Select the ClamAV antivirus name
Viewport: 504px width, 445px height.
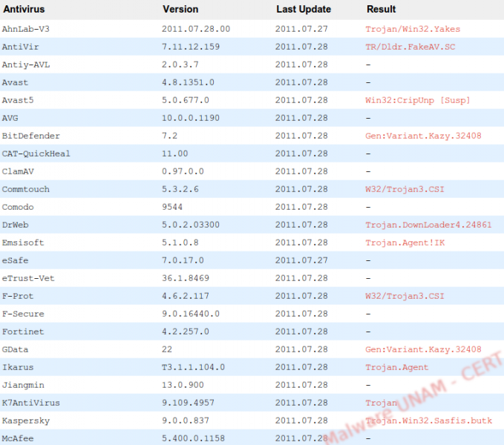click(18, 171)
